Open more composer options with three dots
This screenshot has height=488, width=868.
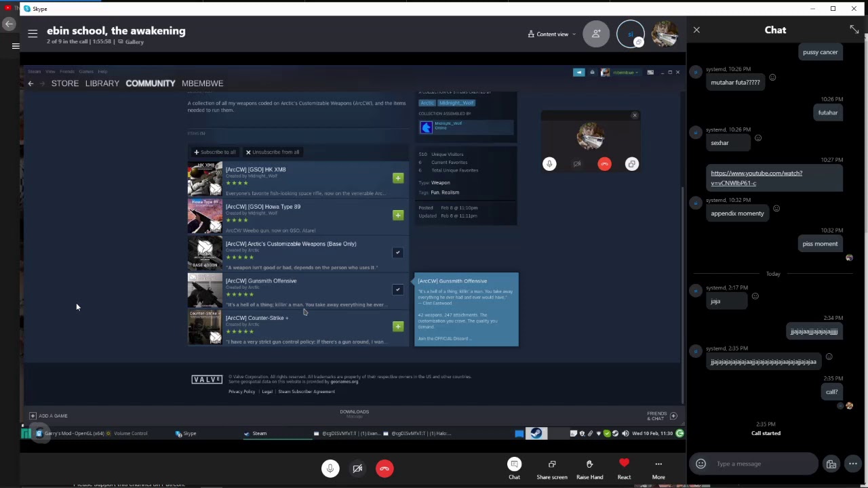point(852,464)
